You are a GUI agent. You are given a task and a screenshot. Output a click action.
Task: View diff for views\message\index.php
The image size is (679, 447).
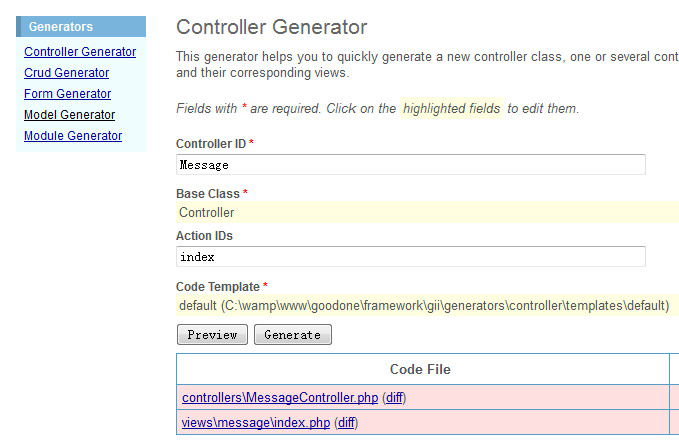[346, 422]
